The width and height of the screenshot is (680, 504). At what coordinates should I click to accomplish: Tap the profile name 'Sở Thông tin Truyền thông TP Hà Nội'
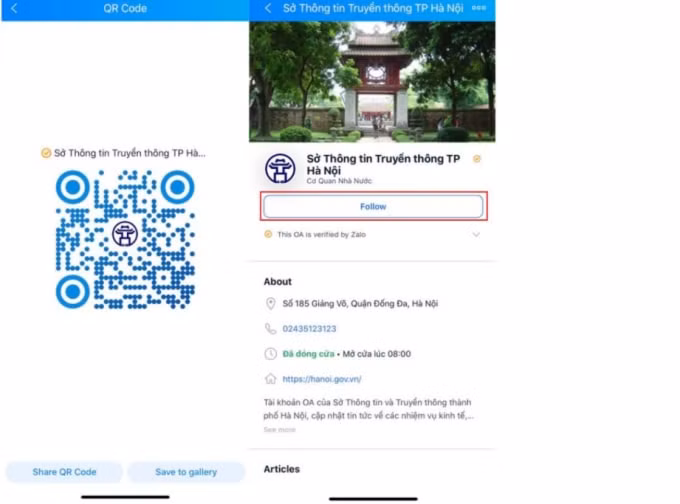(383, 164)
